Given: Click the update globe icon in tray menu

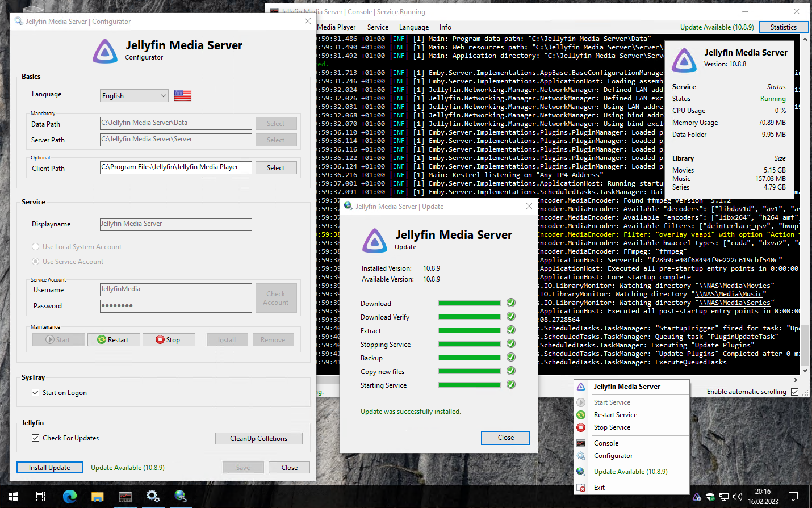Looking at the screenshot, I should [x=581, y=472].
